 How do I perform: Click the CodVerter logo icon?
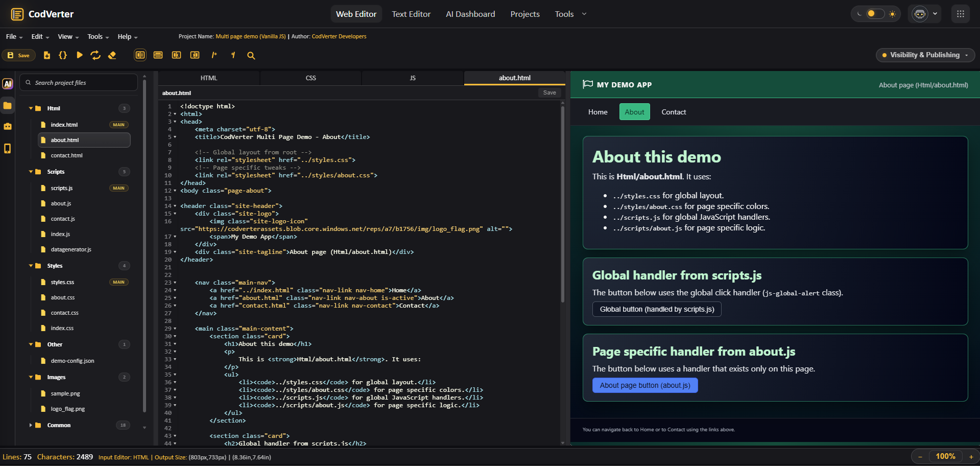pos(17,14)
